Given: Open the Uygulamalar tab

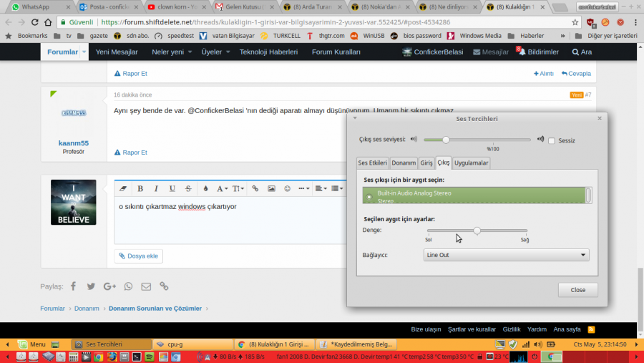Looking at the screenshot, I should click(x=471, y=163).
